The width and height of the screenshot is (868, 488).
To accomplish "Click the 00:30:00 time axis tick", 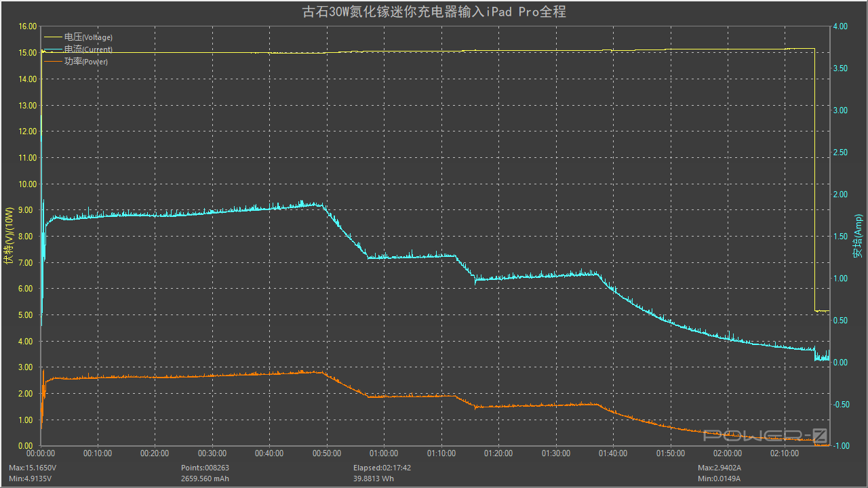I will tap(212, 453).
